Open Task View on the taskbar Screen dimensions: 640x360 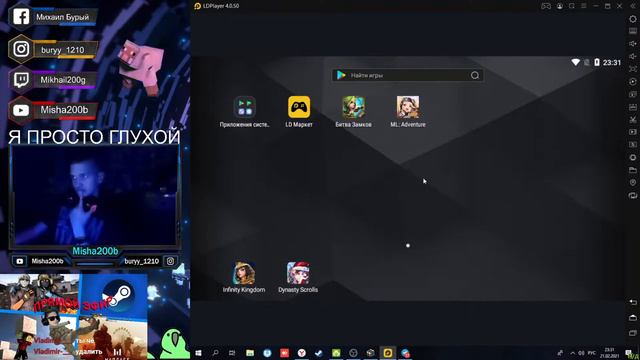point(232,353)
